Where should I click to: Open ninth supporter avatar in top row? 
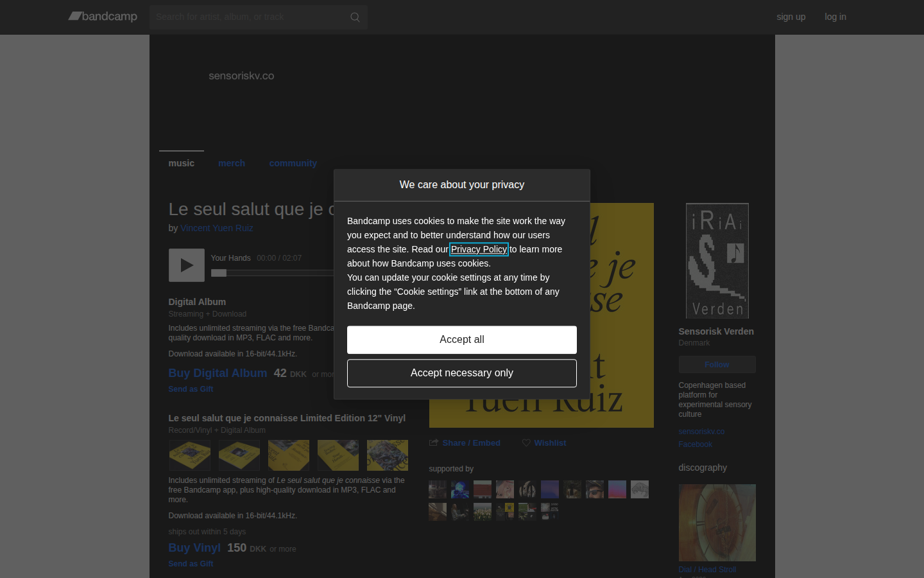[x=617, y=489]
